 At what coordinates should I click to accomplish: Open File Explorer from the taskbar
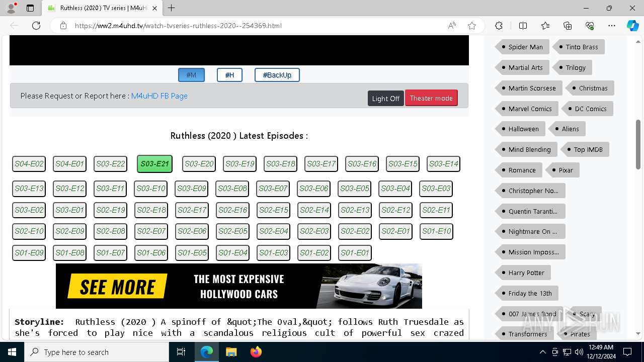231,352
